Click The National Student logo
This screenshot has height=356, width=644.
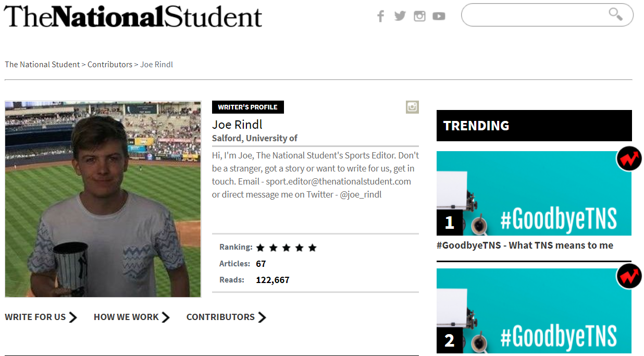(133, 16)
